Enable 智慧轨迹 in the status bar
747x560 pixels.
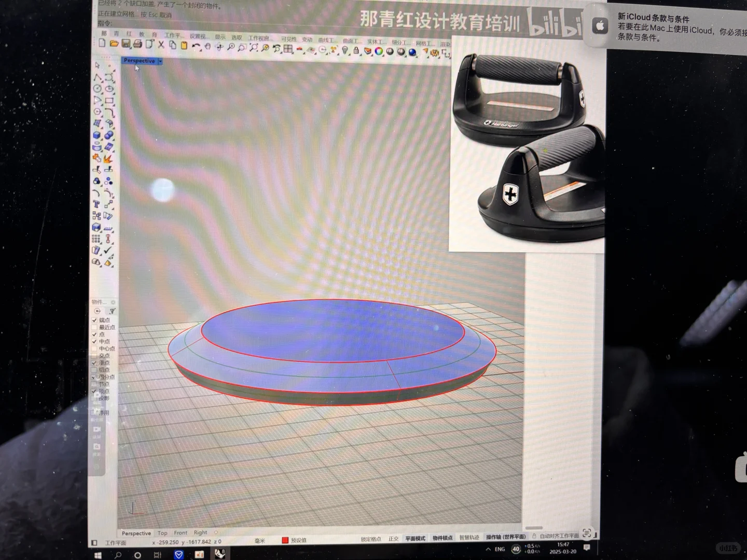tap(468, 538)
